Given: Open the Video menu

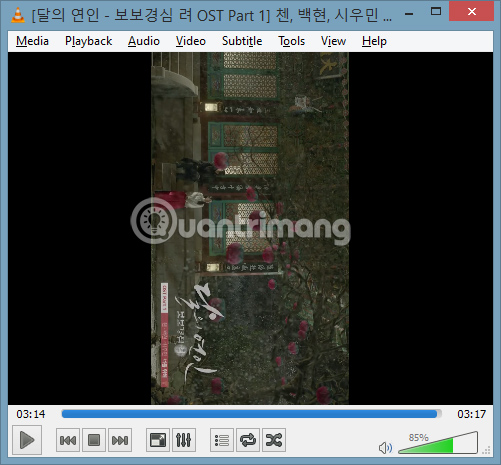Looking at the screenshot, I should click(191, 41).
